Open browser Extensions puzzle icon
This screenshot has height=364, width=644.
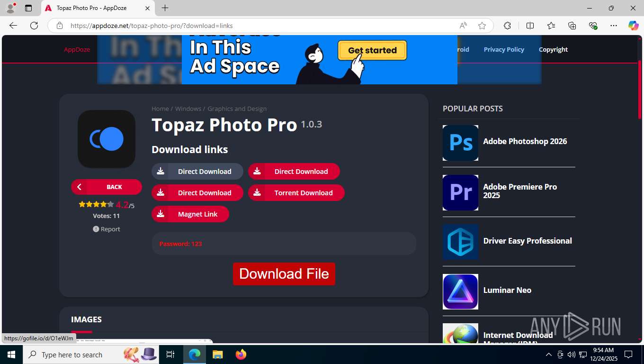coord(507,26)
